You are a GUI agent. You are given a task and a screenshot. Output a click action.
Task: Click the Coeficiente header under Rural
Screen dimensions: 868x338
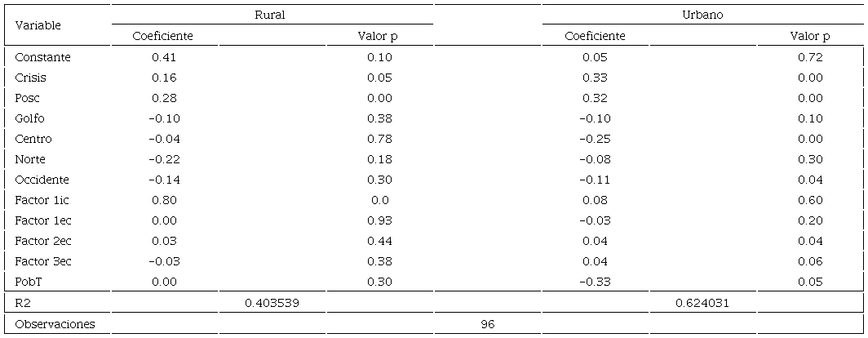coord(163,36)
